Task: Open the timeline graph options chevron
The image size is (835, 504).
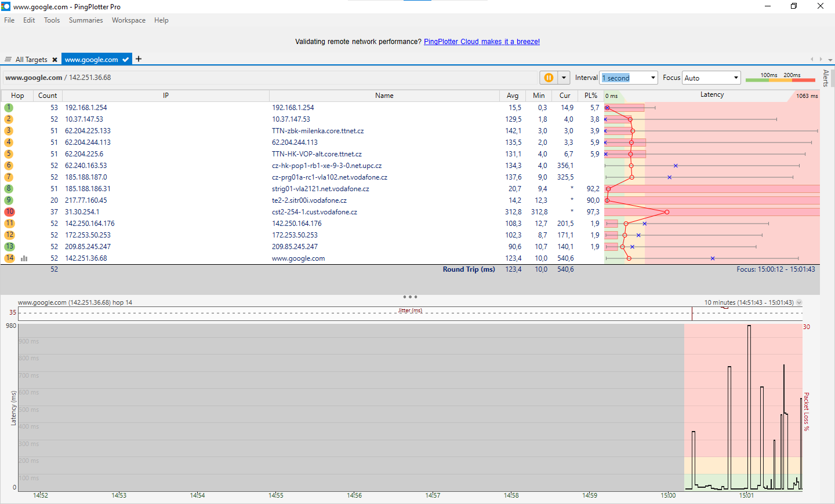Action: pyautogui.click(x=799, y=302)
